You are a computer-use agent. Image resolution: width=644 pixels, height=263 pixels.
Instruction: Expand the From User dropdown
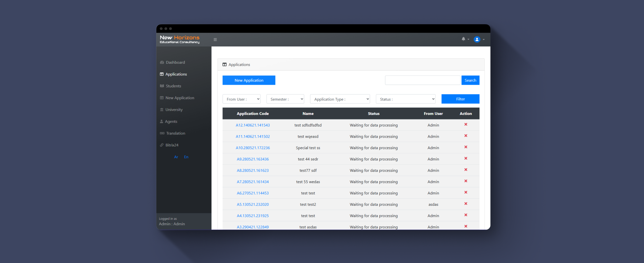click(241, 99)
